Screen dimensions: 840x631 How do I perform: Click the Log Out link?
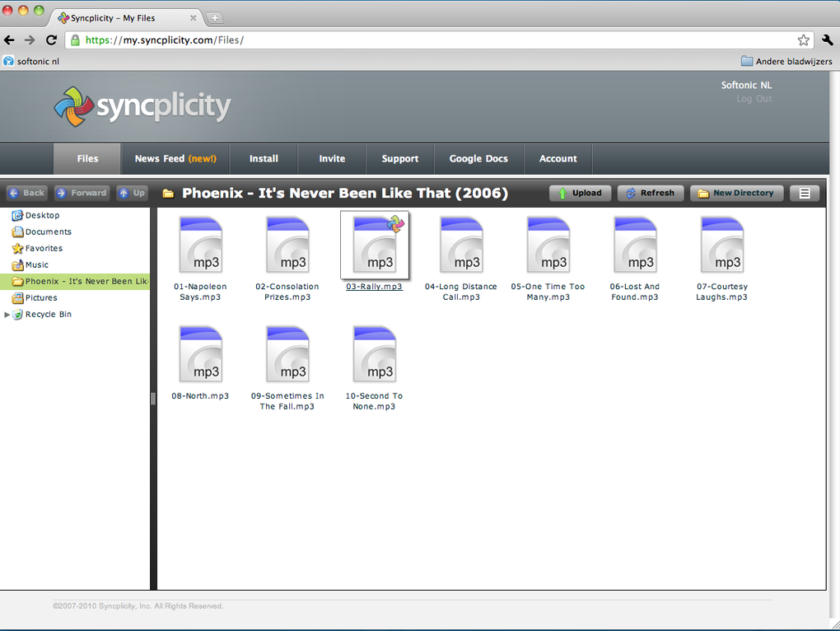(753, 98)
